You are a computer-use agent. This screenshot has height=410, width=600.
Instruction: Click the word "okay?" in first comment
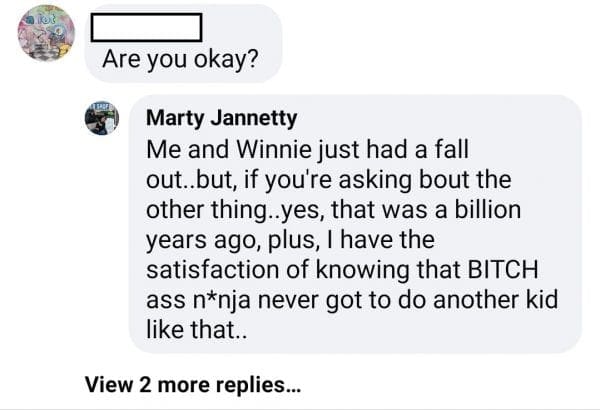227,61
